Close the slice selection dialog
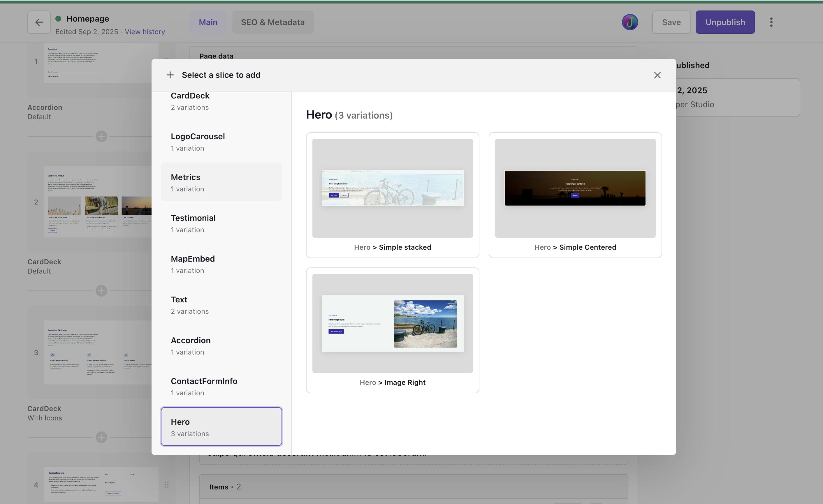Viewport: 823px width, 504px height. [x=657, y=75]
